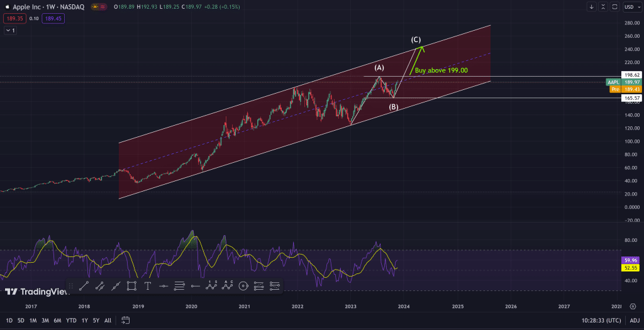Select the Text annotation tool
The image size is (644, 330).
[x=147, y=286]
